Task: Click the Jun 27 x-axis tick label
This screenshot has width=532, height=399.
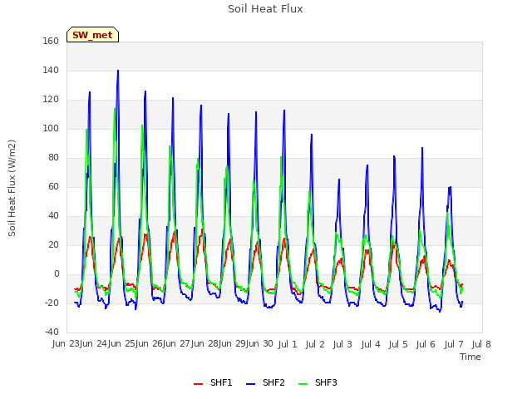Action: (x=177, y=344)
